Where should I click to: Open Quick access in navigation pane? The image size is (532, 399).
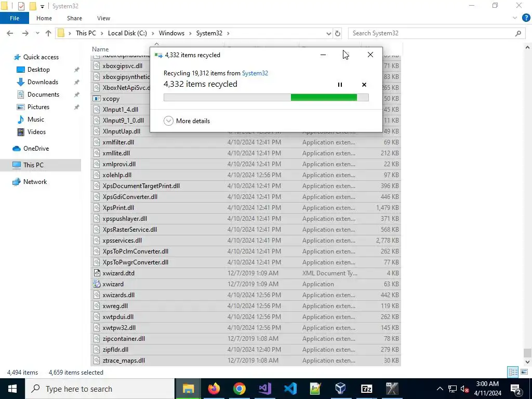tap(41, 57)
